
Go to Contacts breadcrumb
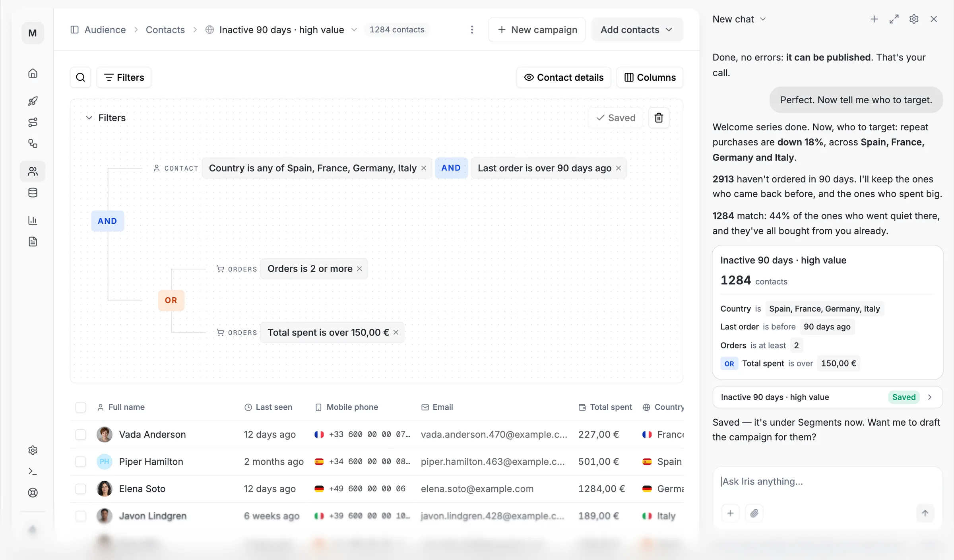pos(165,30)
